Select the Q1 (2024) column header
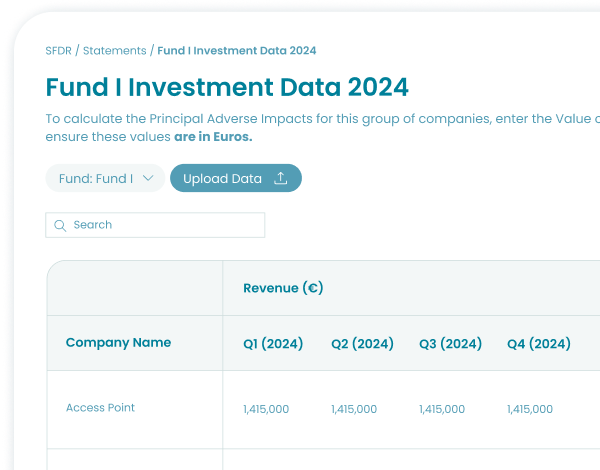Screen dimensions: 600x470 [273, 343]
